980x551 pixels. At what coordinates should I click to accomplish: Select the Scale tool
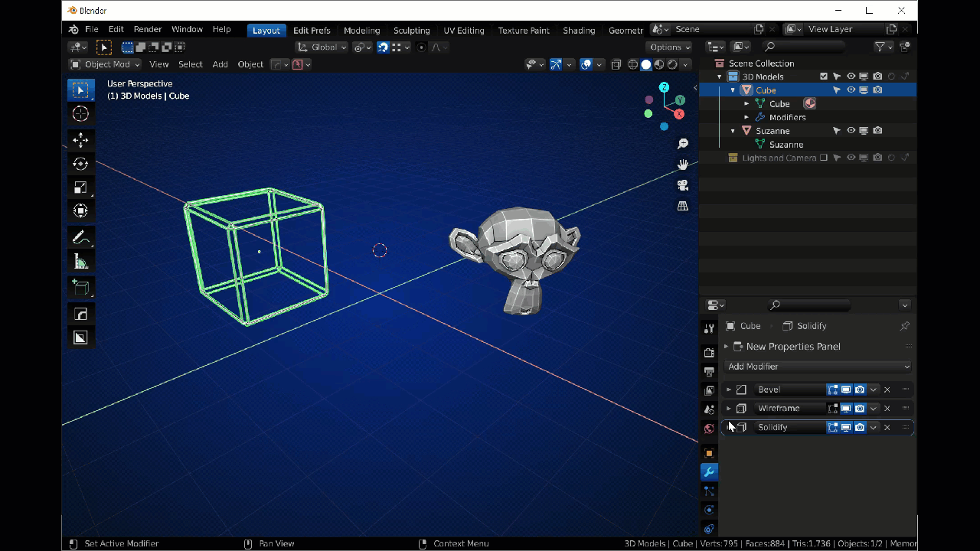[80, 187]
